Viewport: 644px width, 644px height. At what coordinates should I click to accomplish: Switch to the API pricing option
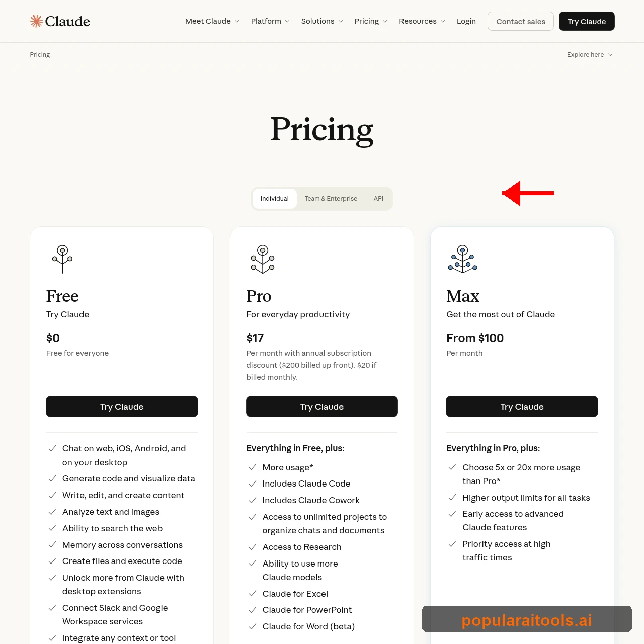378,199
